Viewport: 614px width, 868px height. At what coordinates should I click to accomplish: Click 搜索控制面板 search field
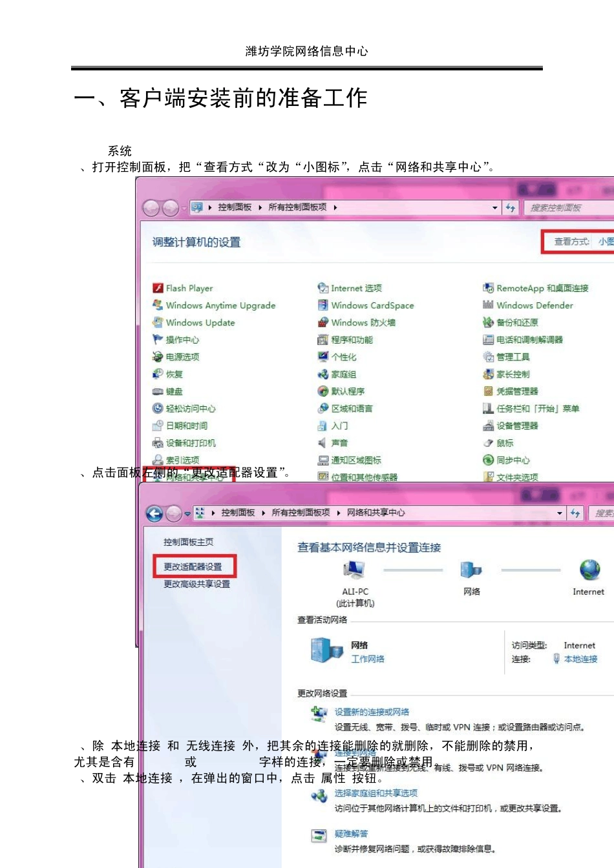pyautogui.click(x=569, y=208)
